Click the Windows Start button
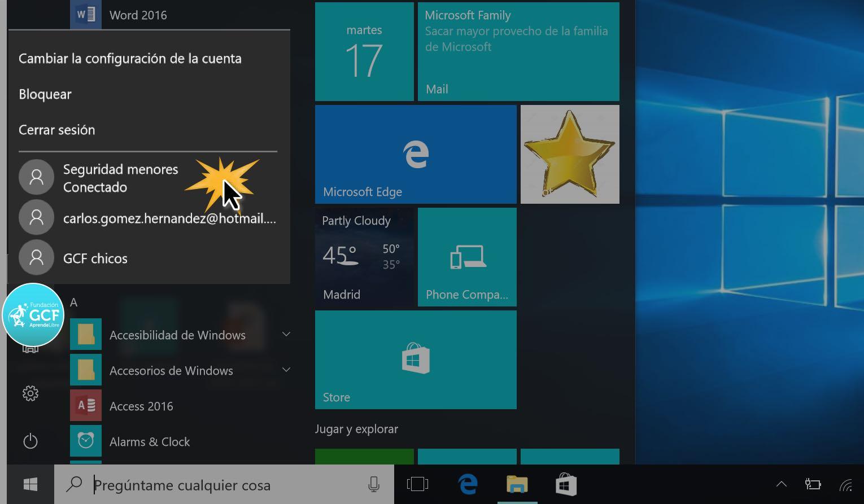 point(30,484)
